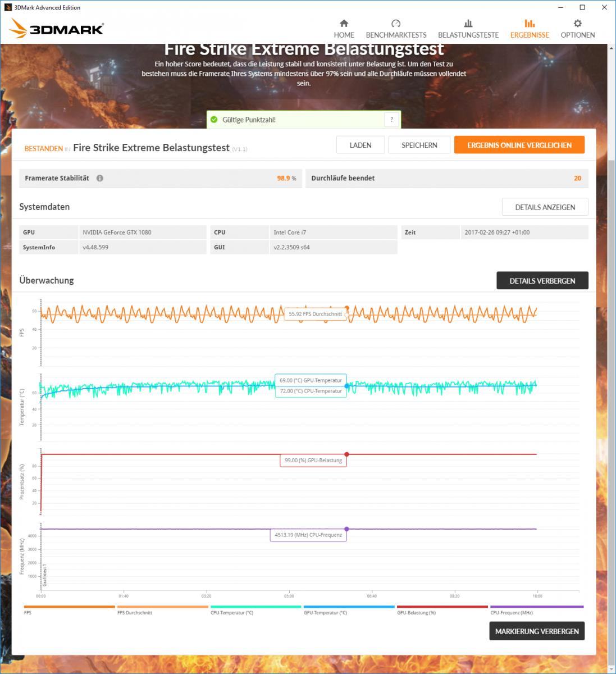Click GUI version v2.2.3509 s64

(333, 247)
